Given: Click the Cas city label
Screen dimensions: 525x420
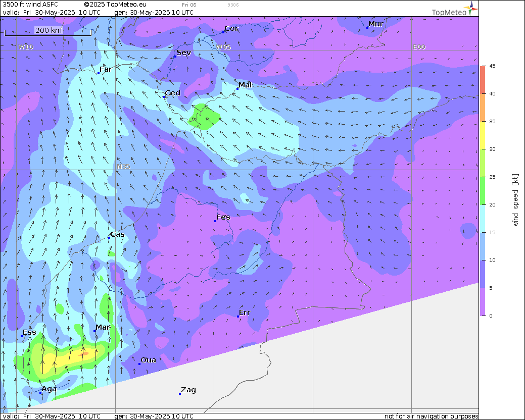Looking at the screenshot, I should tap(118, 234).
